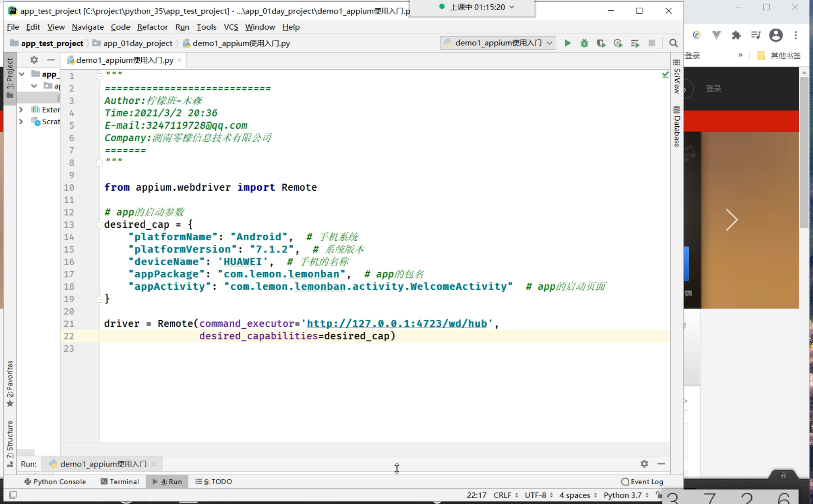Collapse the app_test_project root folder
813x504 pixels.
pyautogui.click(x=22, y=74)
